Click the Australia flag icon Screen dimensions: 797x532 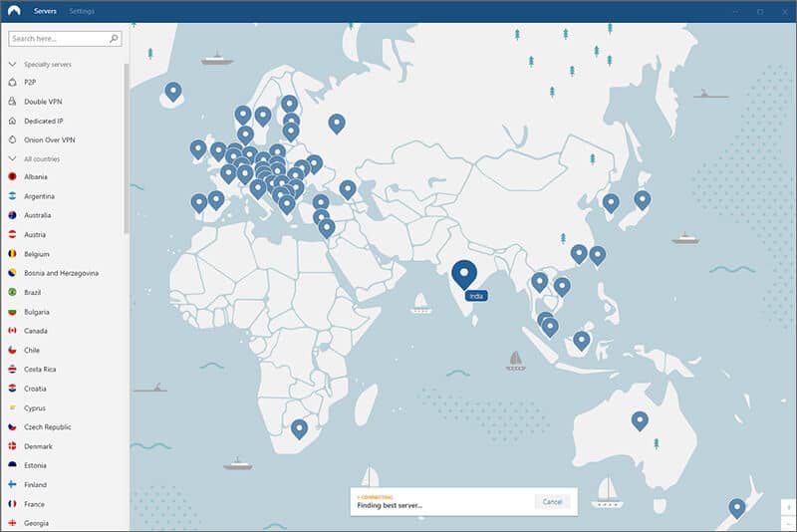13,215
